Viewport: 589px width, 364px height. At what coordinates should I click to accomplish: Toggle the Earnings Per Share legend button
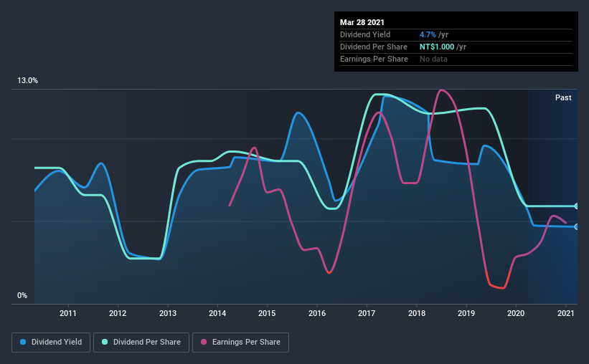tap(240, 343)
